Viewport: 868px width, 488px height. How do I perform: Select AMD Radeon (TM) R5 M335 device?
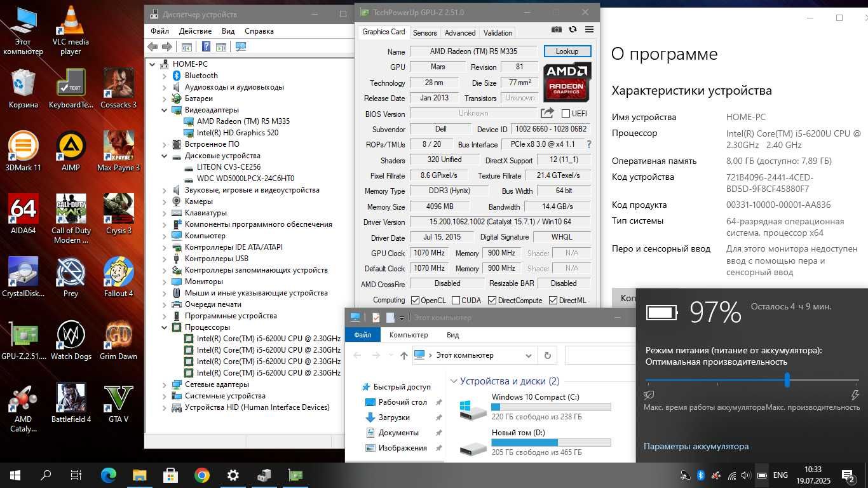243,121
